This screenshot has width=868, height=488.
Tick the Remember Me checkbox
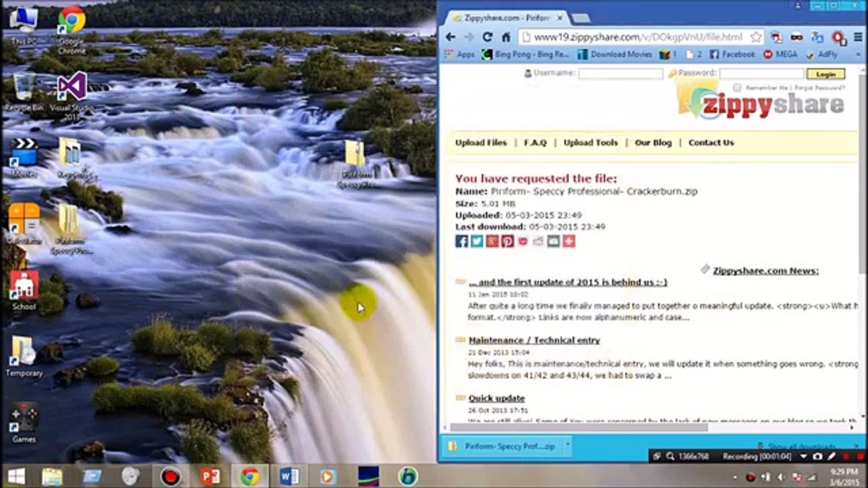point(737,87)
